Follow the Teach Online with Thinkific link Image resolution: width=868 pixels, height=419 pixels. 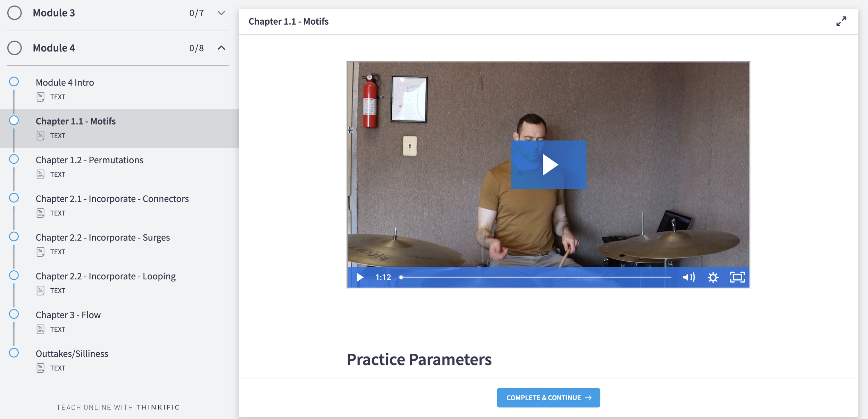coord(118,407)
